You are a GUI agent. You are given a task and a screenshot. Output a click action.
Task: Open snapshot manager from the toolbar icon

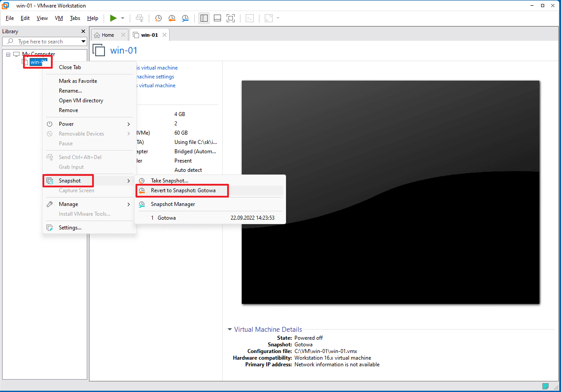point(185,18)
